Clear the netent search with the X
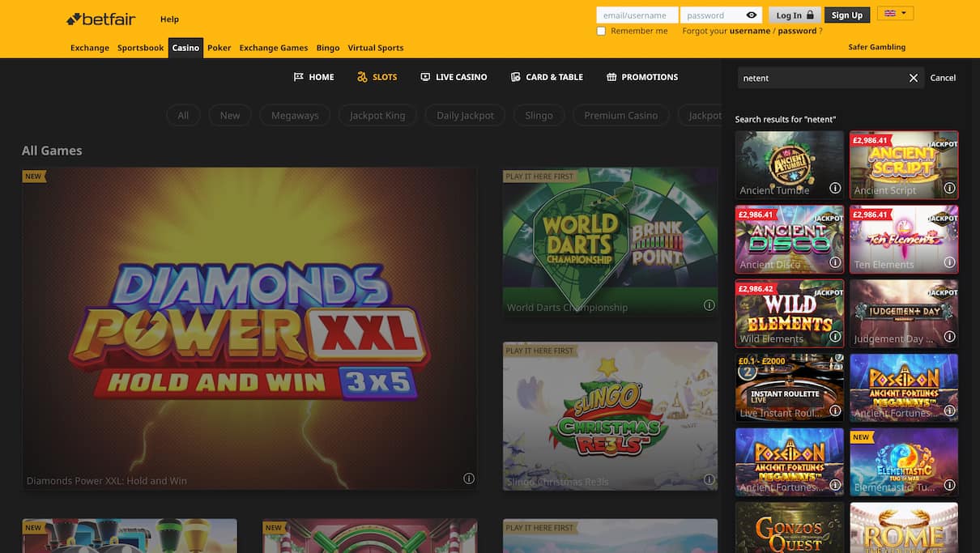This screenshot has width=980, height=553. [913, 78]
